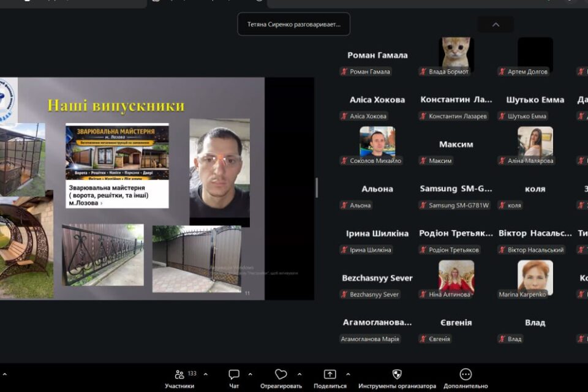This screenshot has height=392, width=588.
Task: Click the Віктор Насальський small name label
Action: coord(535,250)
